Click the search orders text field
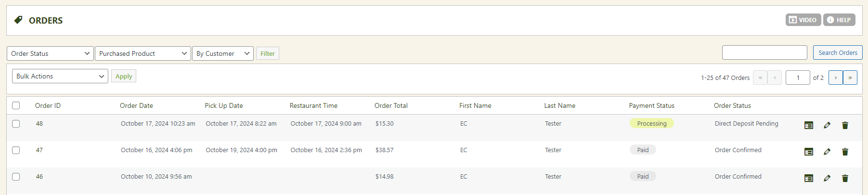Image resolution: width=868 pixels, height=195 pixels. click(764, 52)
